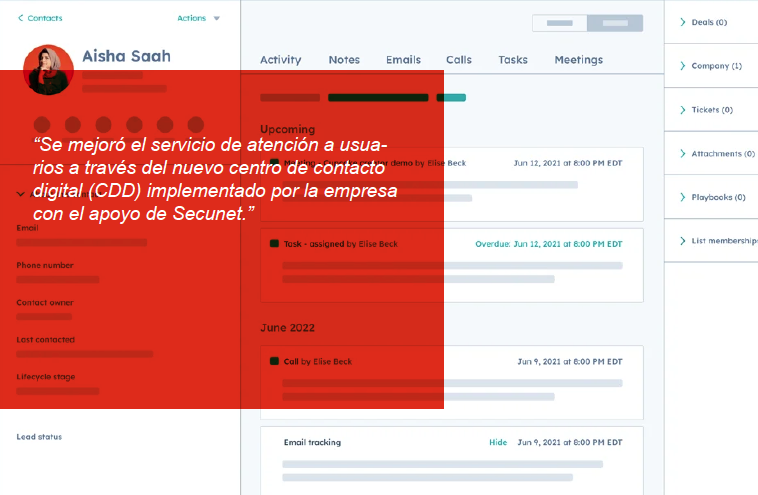Click the square icon on the Call entry
Viewport: 758px width, 495px height.
click(x=274, y=361)
